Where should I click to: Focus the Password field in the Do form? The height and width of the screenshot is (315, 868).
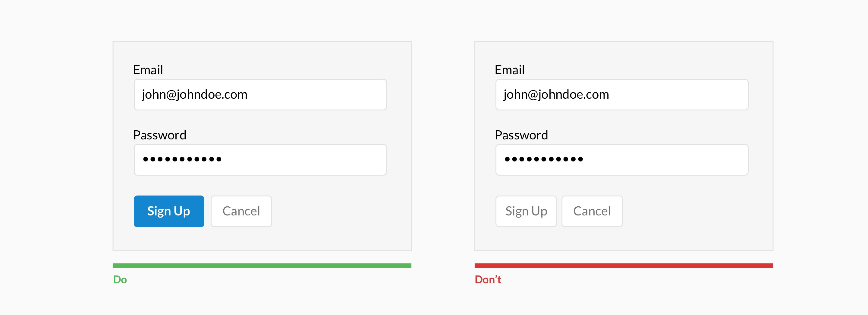coord(260,160)
